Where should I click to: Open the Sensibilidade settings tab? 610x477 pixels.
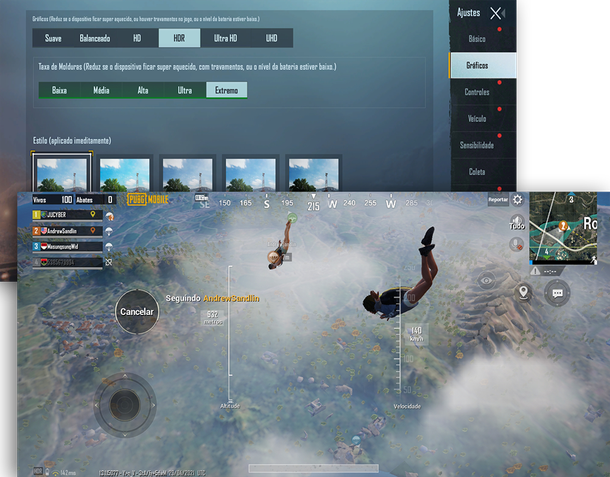tap(483, 145)
